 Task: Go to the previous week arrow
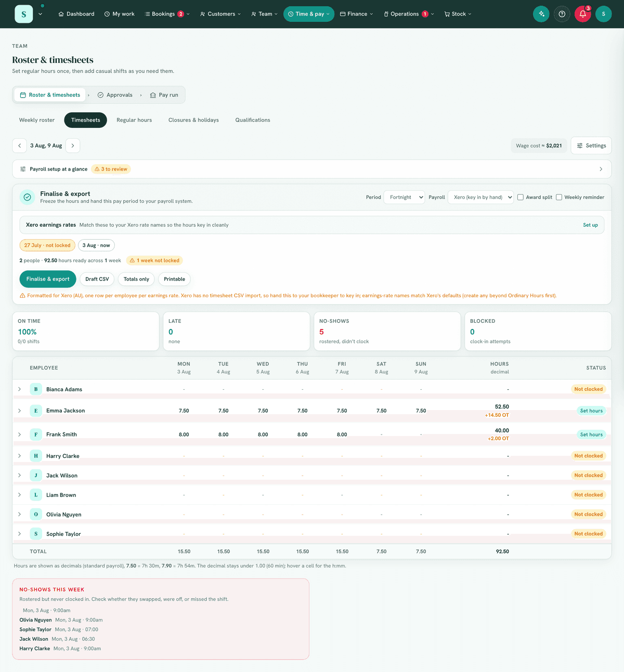[x=19, y=146]
